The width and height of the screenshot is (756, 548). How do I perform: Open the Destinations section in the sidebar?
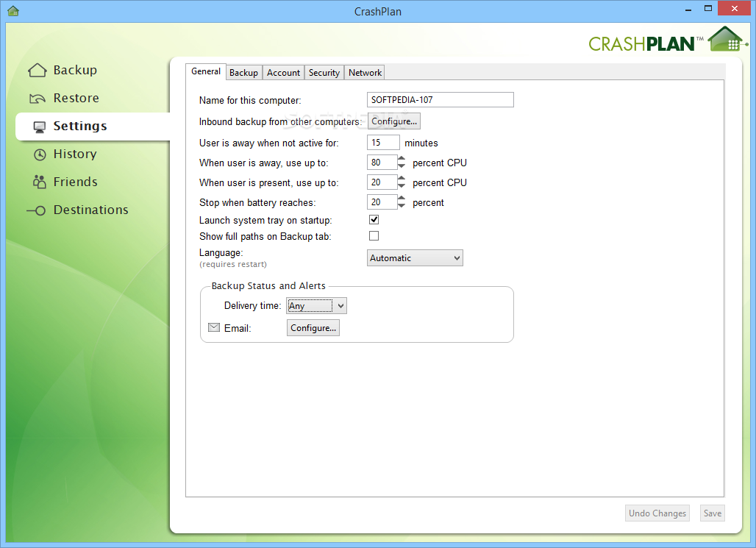coord(90,210)
